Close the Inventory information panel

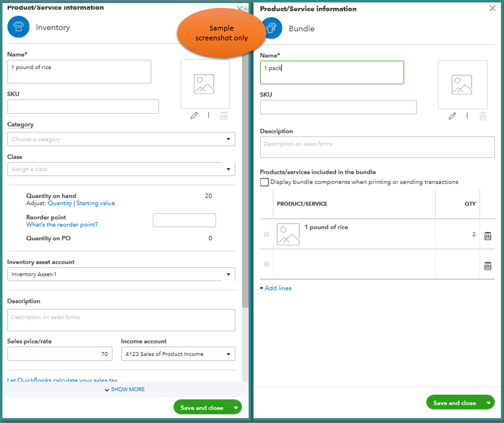pos(239,8)
